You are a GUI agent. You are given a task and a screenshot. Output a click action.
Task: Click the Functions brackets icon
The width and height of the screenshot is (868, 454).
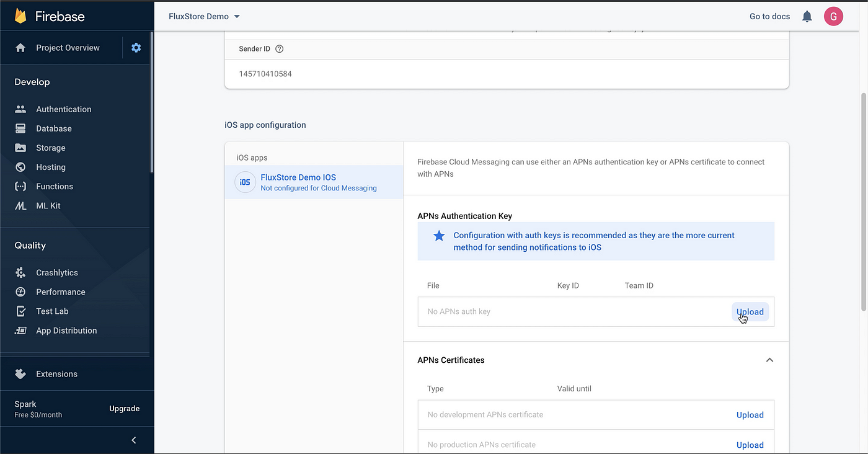pos(20,186)
